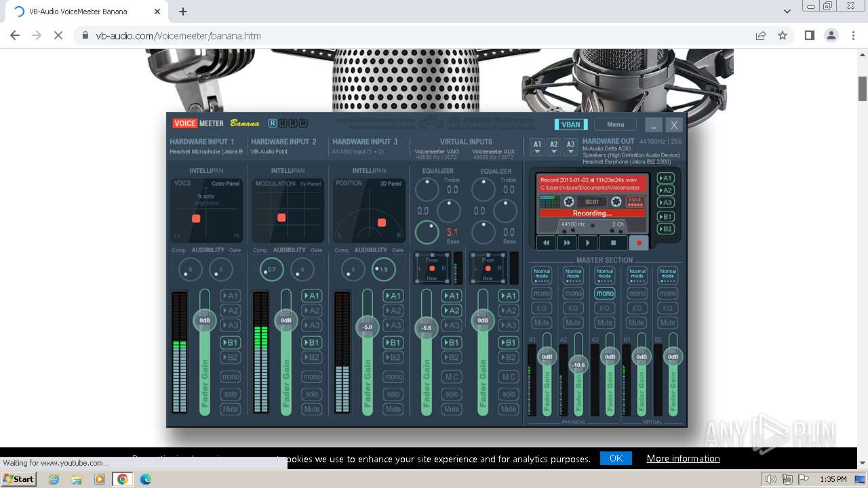Click the first highlighted R icon beside Banana logo
Screen dimensions: 868x488
pos(273,123)
